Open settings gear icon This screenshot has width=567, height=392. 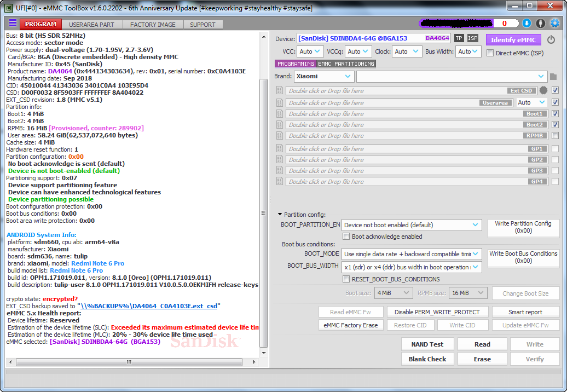pos(555,23)
